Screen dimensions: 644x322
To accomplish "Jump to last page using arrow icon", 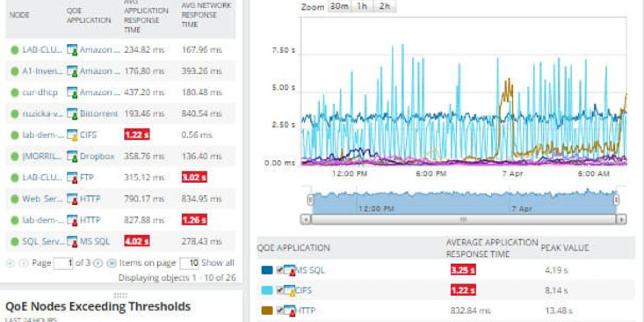I will (112, 263).
